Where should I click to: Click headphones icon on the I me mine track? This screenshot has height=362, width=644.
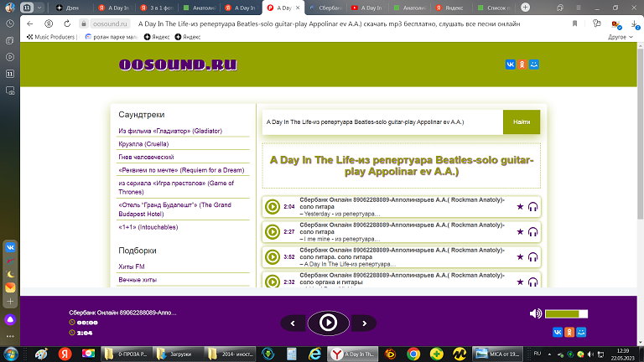532,232
